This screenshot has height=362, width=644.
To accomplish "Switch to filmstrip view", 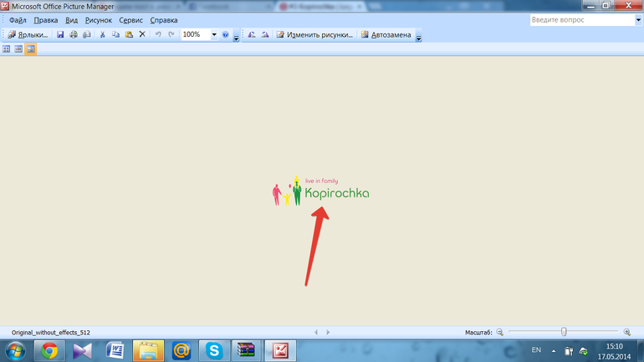I will (x=18, y=49).
